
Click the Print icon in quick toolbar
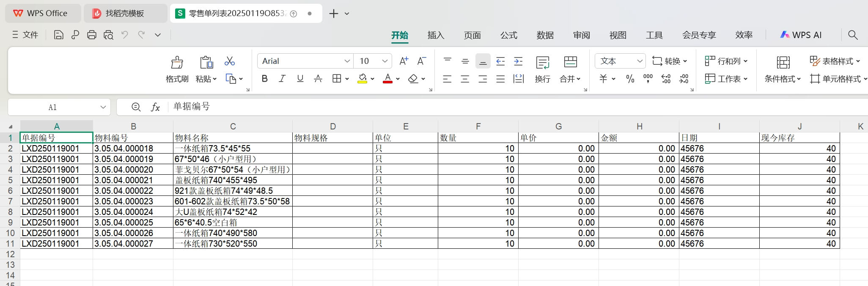click(92, 35)
